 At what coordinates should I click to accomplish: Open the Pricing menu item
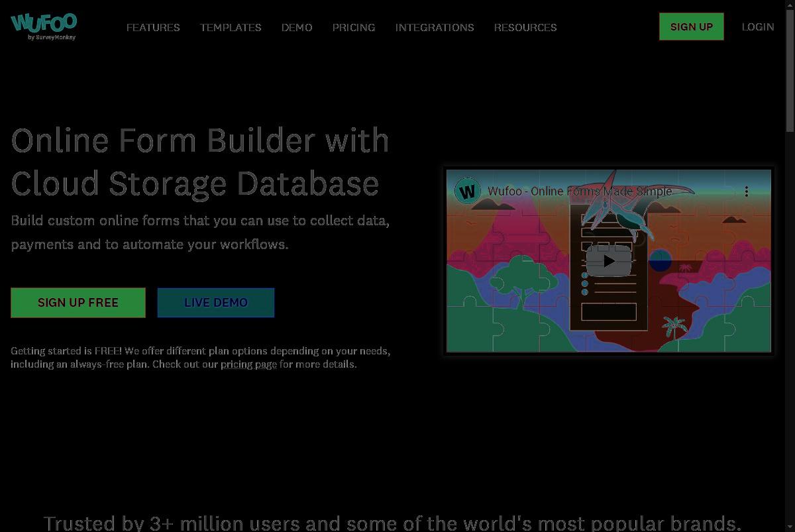click(354, 27)
